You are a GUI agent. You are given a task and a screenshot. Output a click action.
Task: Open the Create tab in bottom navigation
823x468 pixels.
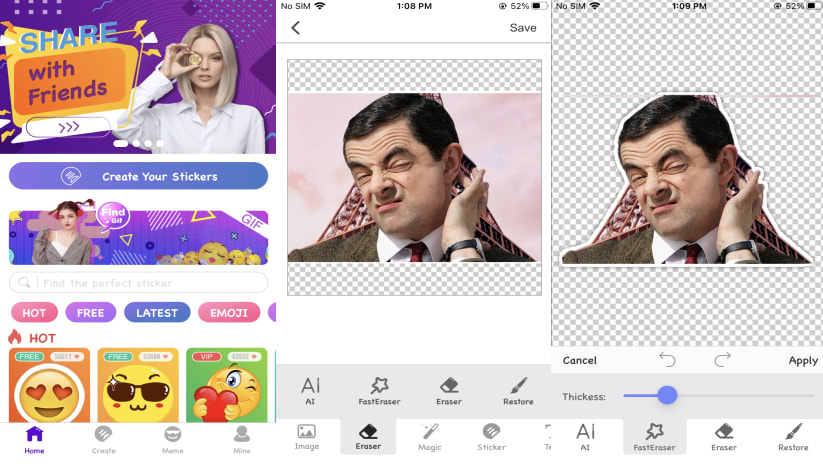tap(103, 440)
